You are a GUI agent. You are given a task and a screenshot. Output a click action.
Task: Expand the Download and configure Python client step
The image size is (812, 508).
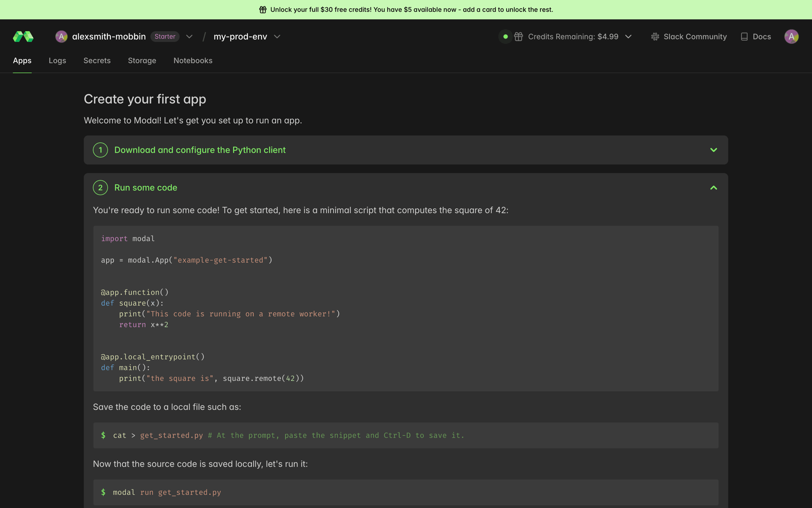(713, 150)
